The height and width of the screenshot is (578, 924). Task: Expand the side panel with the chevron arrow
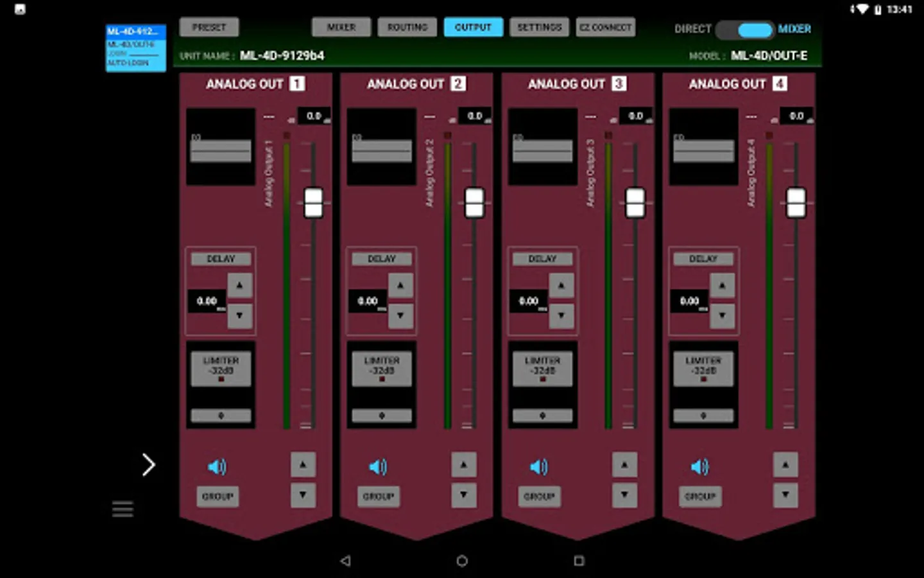point(148,465)
